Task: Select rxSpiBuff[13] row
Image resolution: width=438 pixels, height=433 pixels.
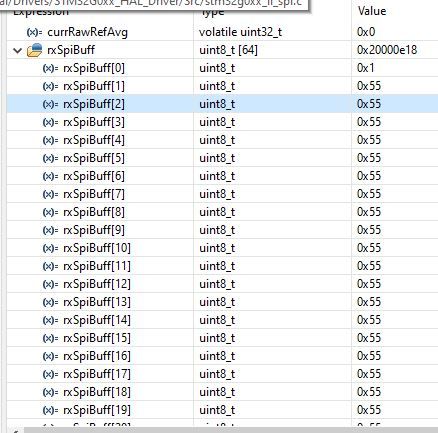Action: click(222, 302)
